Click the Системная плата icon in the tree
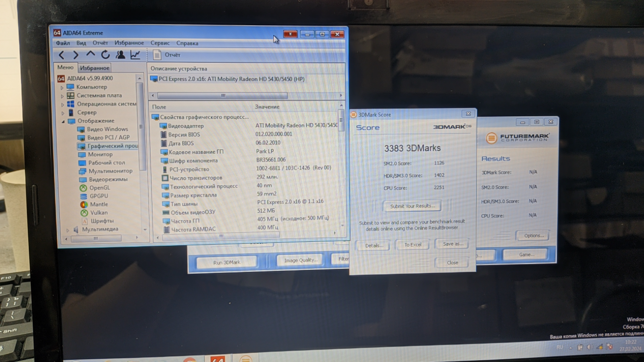Viewport: 644px width, 362px height. tap(71, 95)
